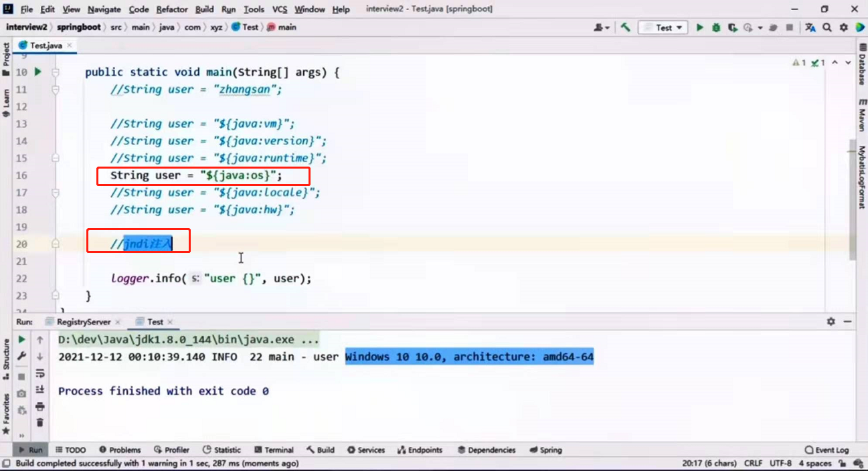Toggle fold marker at line 20 comment
Screen dimensions: 868x471
coord(57,244)
